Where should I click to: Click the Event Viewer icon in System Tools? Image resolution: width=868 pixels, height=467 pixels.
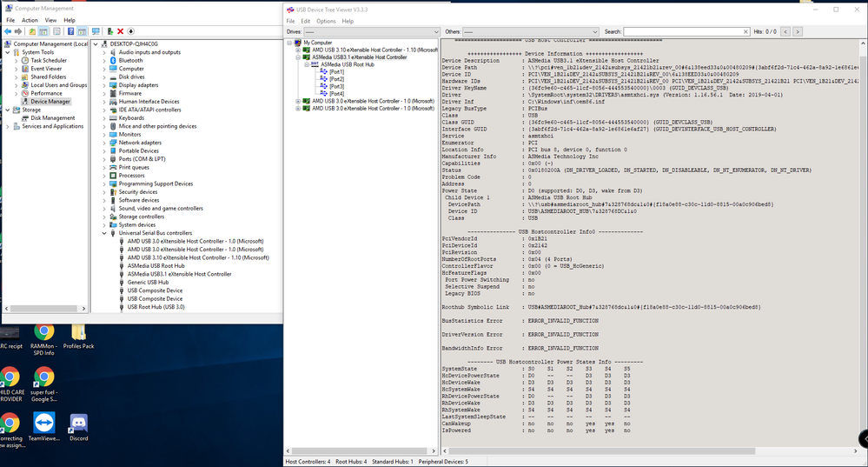25,69
